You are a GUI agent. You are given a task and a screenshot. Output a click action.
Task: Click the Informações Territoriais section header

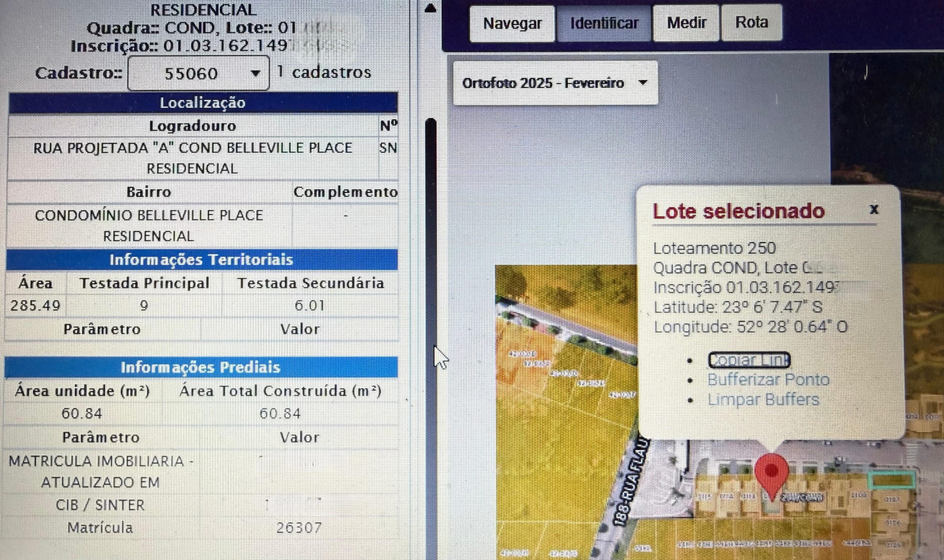pyautogui.click(x=201, y=260)
